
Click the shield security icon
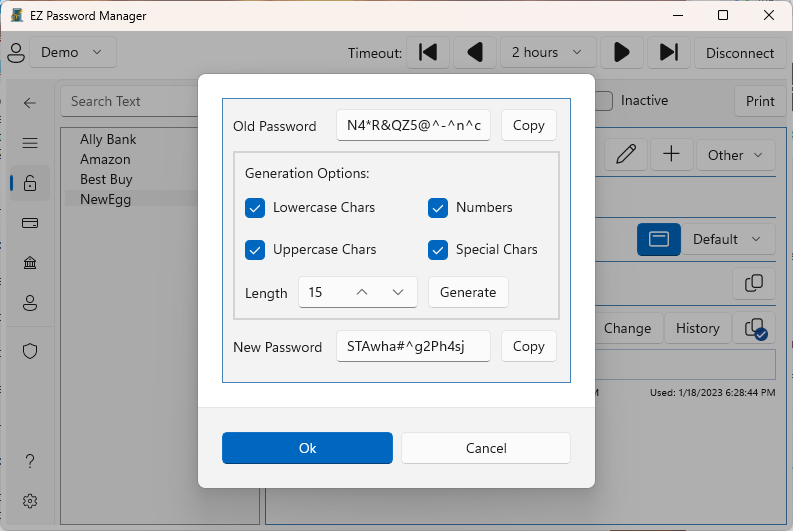30,351
